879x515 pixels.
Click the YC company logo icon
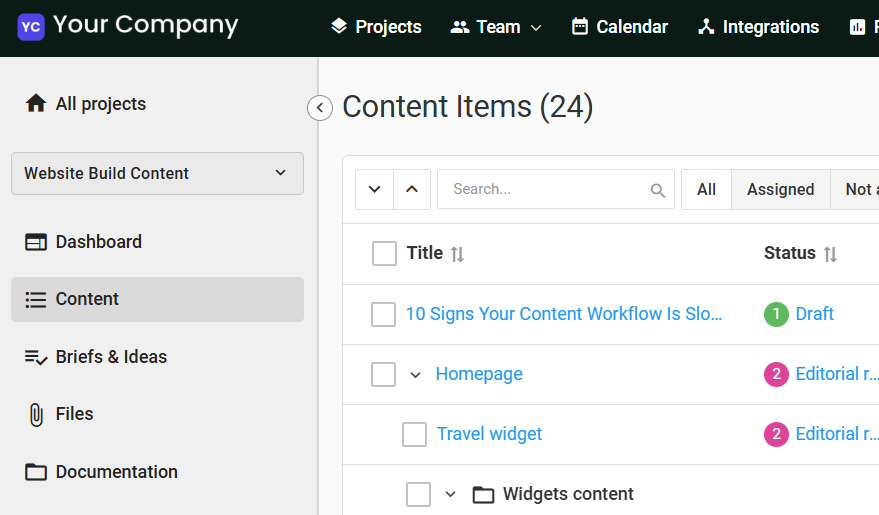(31, 27)
